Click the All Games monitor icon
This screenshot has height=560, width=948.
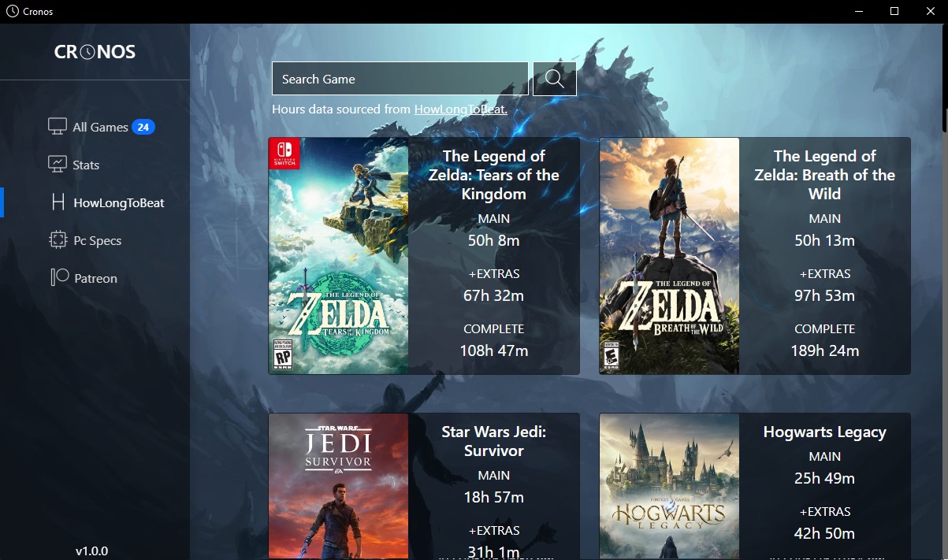coord(57,127)
